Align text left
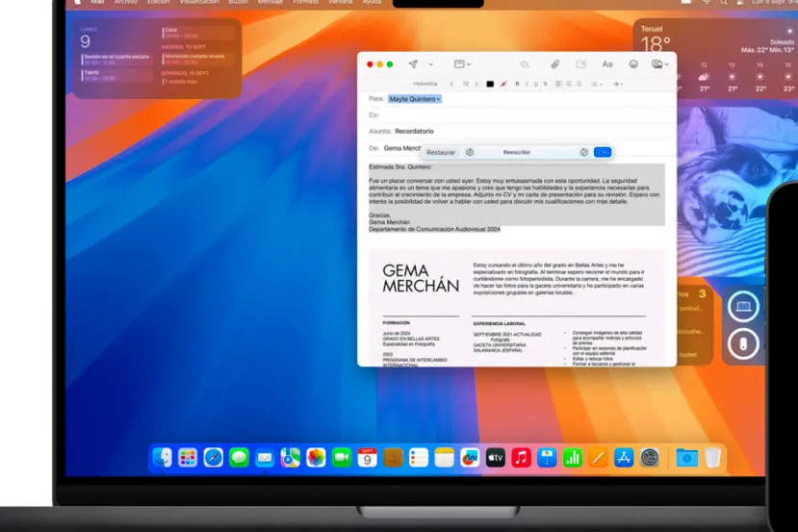798x532 pixels. tap(559, 84)
